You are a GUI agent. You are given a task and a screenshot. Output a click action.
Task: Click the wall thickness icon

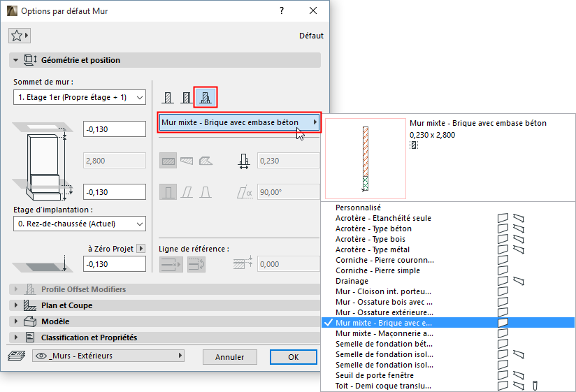pos(244,161)
